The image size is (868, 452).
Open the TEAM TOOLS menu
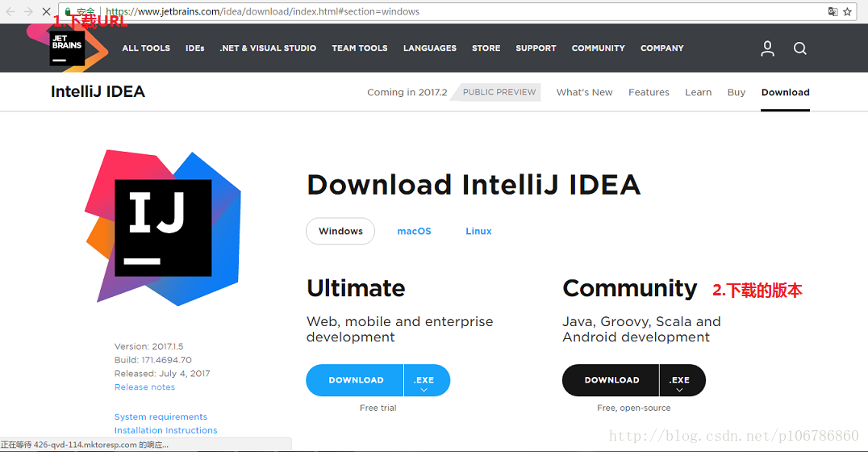(x=360, y=48)
